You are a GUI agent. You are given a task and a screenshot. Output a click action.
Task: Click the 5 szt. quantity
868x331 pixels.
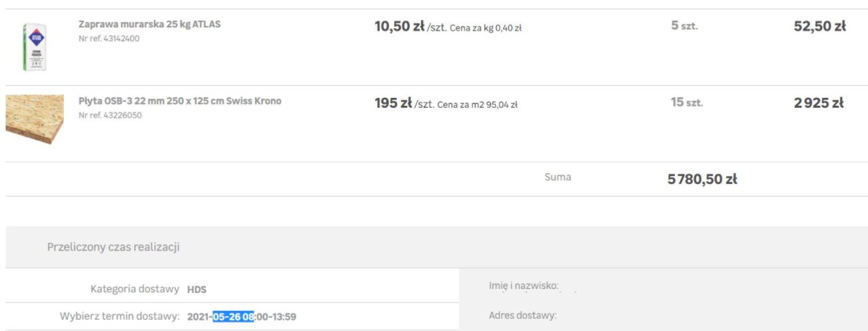pos(684,27)
